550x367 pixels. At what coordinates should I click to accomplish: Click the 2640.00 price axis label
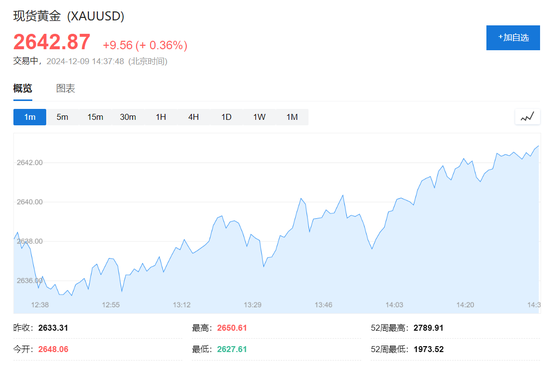point(30,202)
